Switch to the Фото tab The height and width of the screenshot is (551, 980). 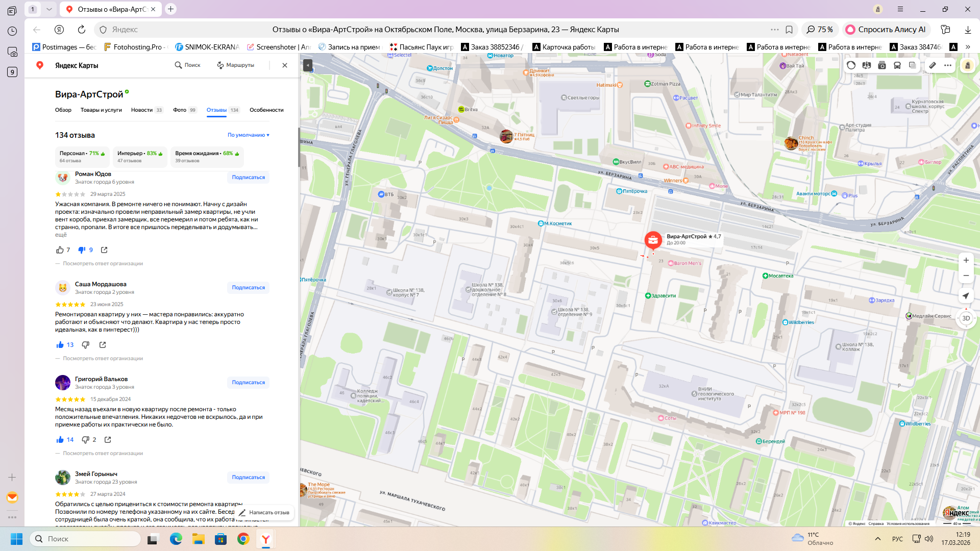180,110
